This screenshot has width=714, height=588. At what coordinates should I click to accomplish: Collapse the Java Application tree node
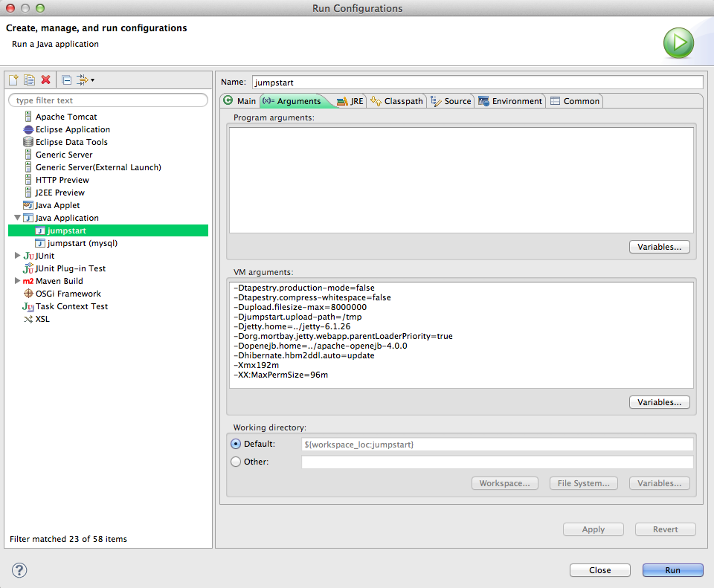[18, 218]
